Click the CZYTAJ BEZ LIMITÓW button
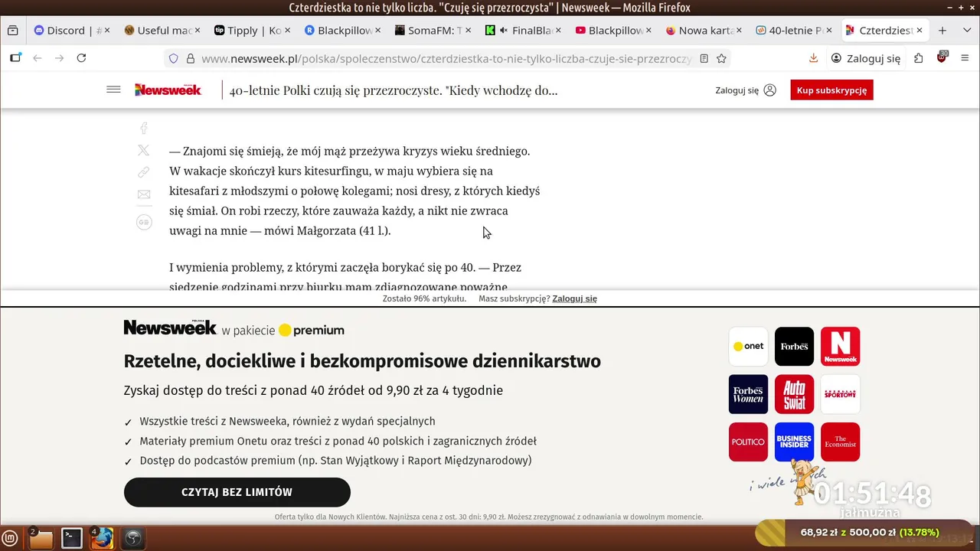980x551 pixels. 237,492
